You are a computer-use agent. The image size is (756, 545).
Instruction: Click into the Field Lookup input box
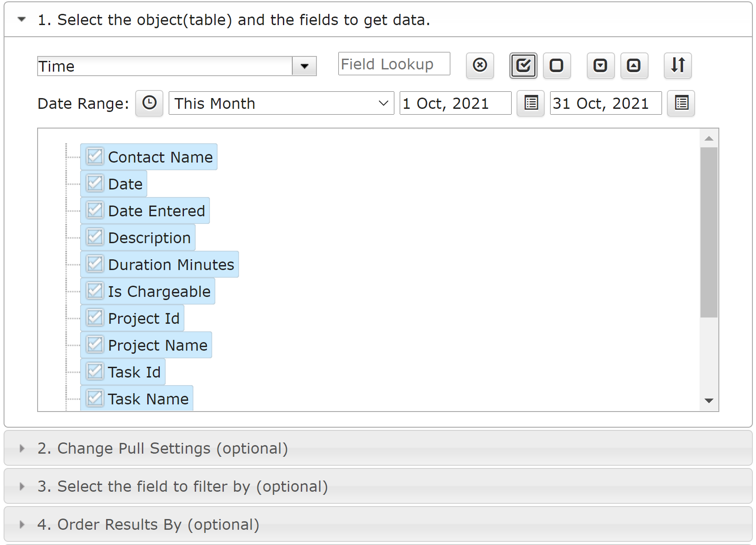(x=394, y=64)
